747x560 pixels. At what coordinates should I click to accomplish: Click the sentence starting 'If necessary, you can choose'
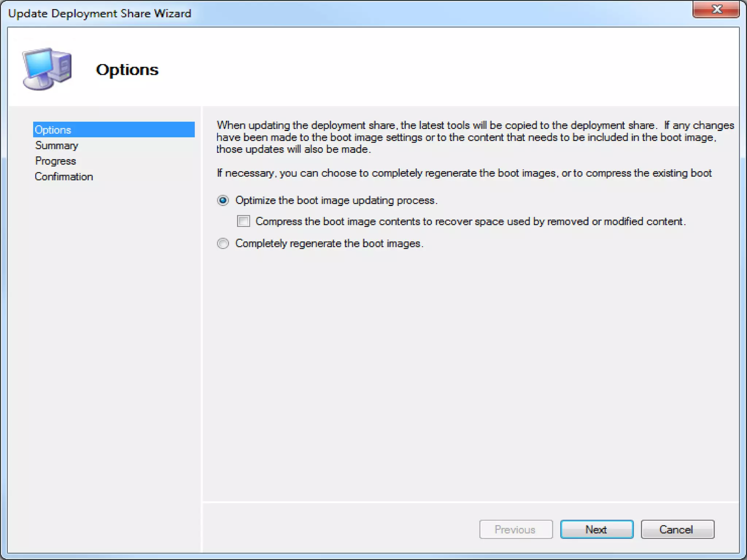(464, 173)
